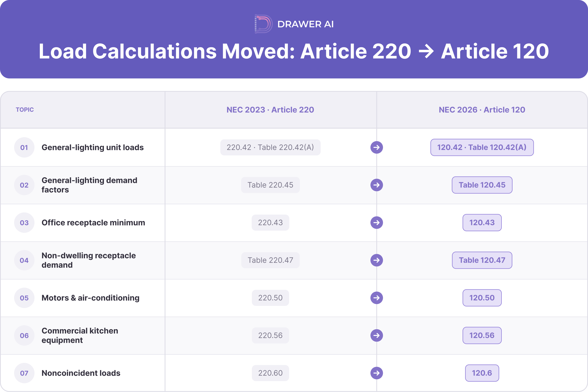Select the 120.50 chip
The image size is (588, 392).
point(482,298)
